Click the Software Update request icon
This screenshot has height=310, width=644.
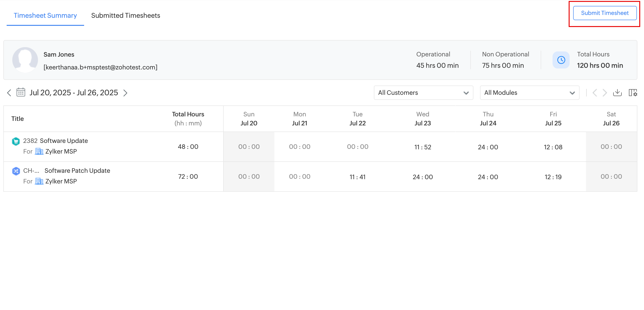tap(16, 141)
